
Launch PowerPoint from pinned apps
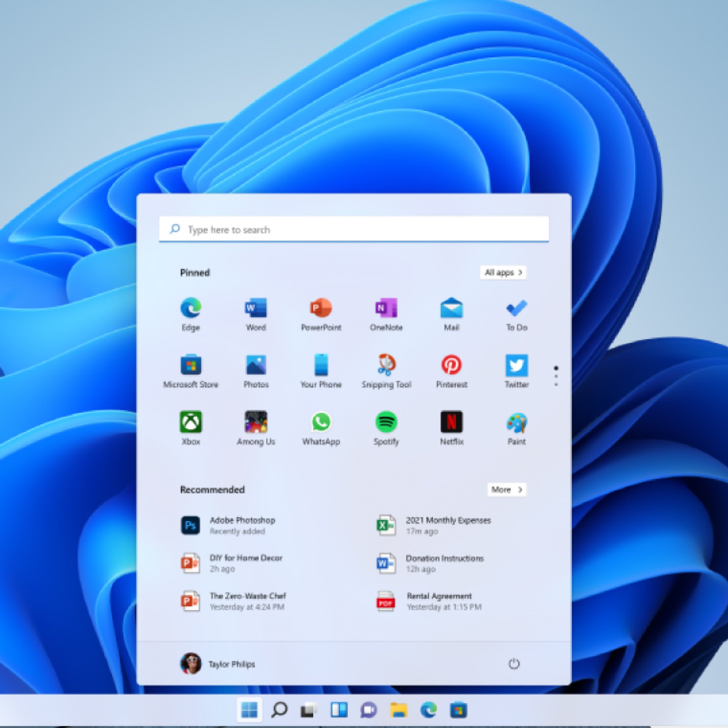coord(321,308)
